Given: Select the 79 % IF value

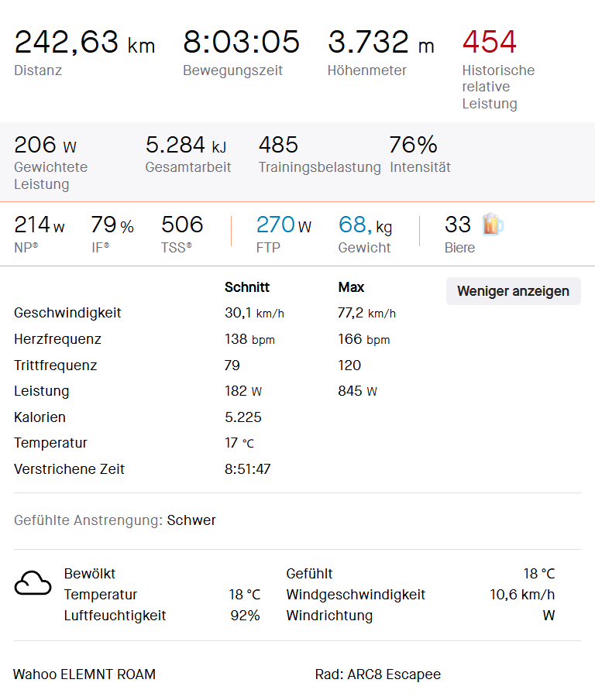Looking at the screenshot, I should click(x=112, y=225).
